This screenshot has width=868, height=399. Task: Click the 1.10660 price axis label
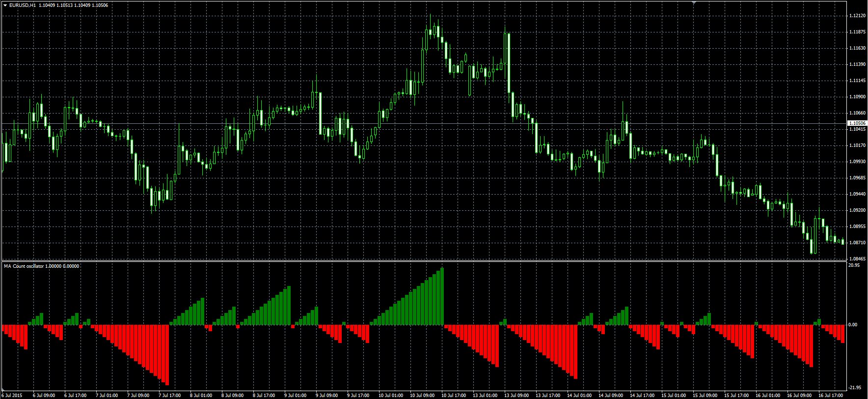(857, 113)
